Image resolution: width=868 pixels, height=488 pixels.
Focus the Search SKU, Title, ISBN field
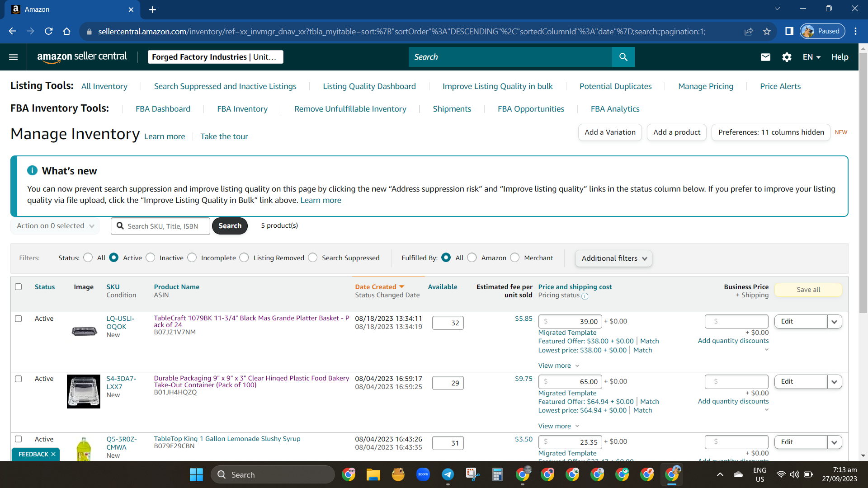pos(160,226)
